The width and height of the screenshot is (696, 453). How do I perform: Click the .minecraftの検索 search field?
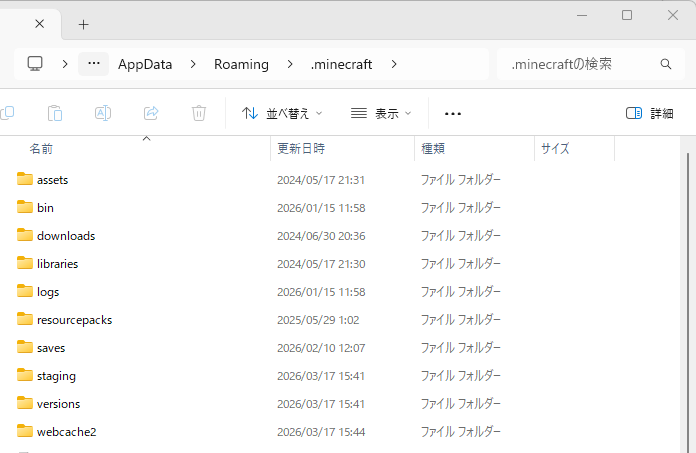tap(575, 64)
